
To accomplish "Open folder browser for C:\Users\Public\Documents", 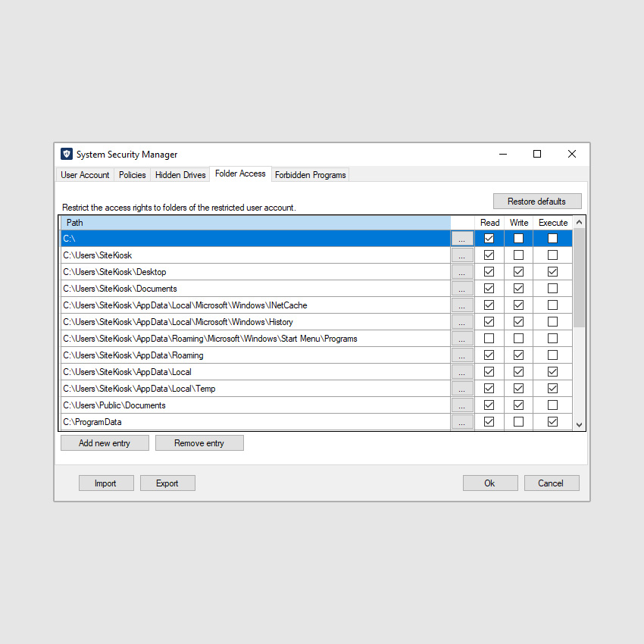I will tap(462, 405).
